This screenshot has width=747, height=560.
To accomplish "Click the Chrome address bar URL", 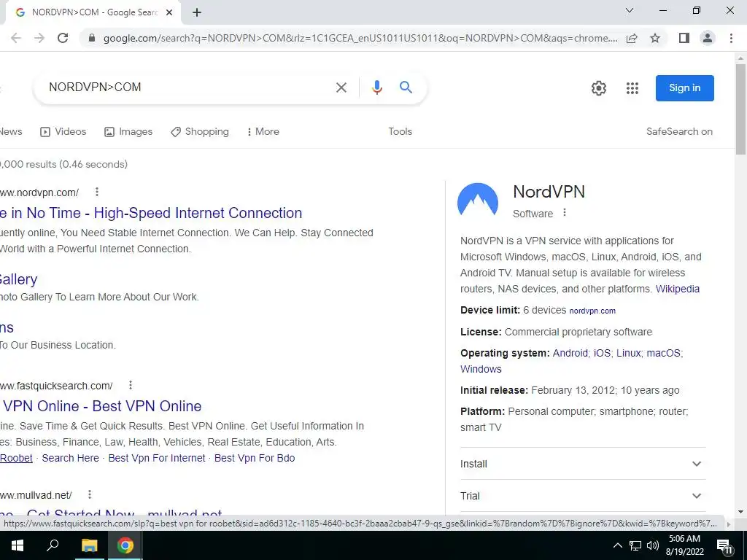I will [360, 38].
